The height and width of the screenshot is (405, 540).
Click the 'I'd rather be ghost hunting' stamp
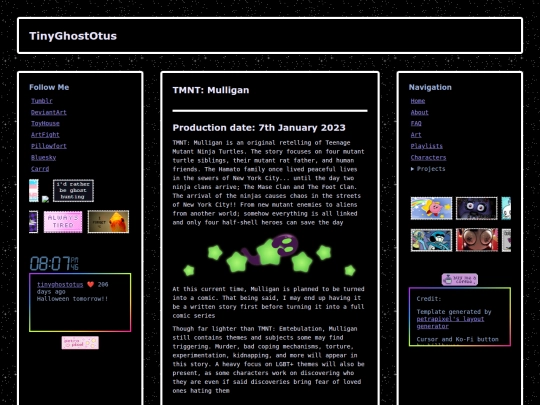pyautogui.click(x=73, y=190)
